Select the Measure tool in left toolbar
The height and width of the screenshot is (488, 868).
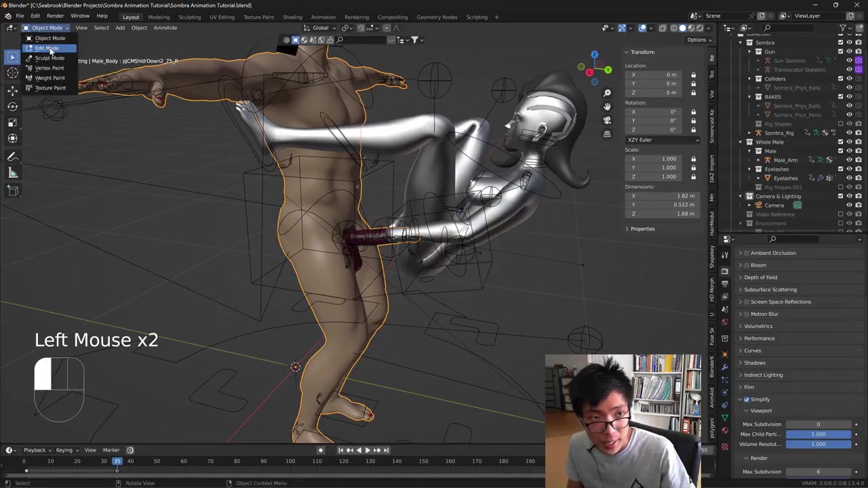point(12,174)
